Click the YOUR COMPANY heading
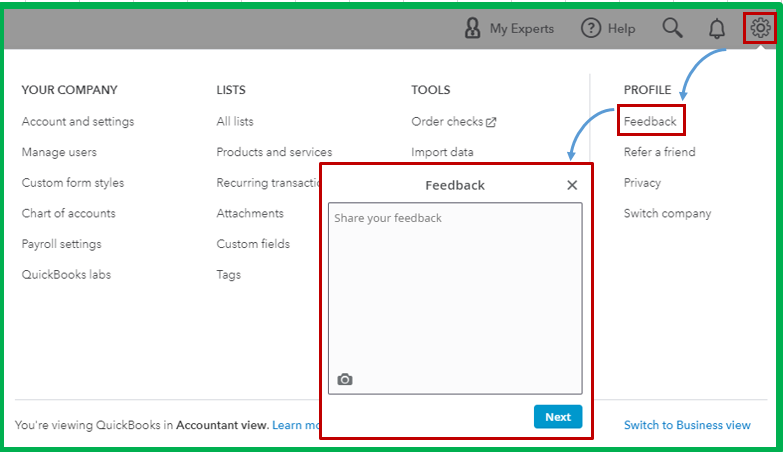Viewport: 783px width, 452px height. 69,90
